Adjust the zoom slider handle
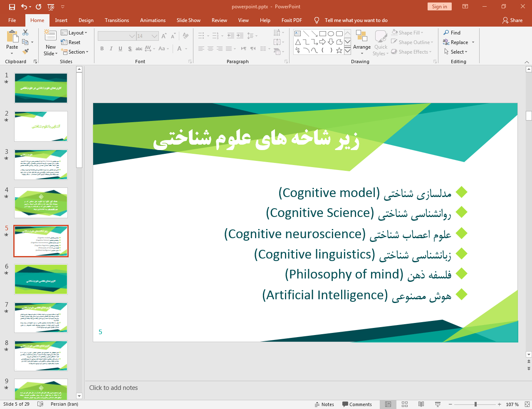 pyautogui.click(x=475, y=404)
